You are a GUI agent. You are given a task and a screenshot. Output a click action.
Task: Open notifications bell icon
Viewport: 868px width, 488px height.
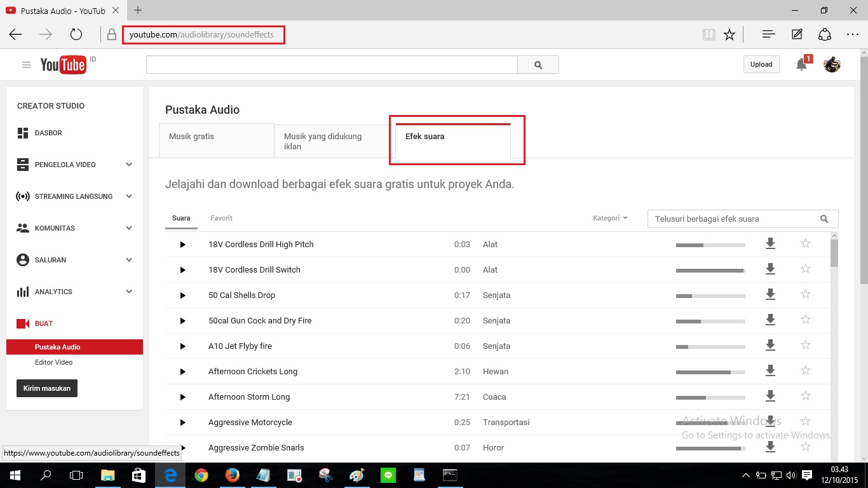[x=802, y=65]
